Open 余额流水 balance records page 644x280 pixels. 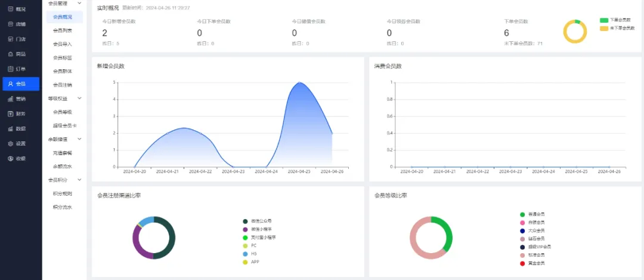[x=63, y=166]
